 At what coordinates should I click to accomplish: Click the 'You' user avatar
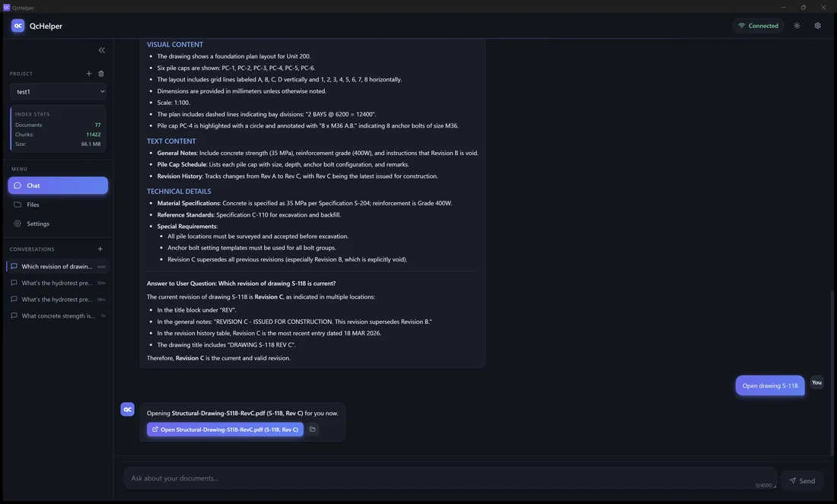click(x=816, y=382)
